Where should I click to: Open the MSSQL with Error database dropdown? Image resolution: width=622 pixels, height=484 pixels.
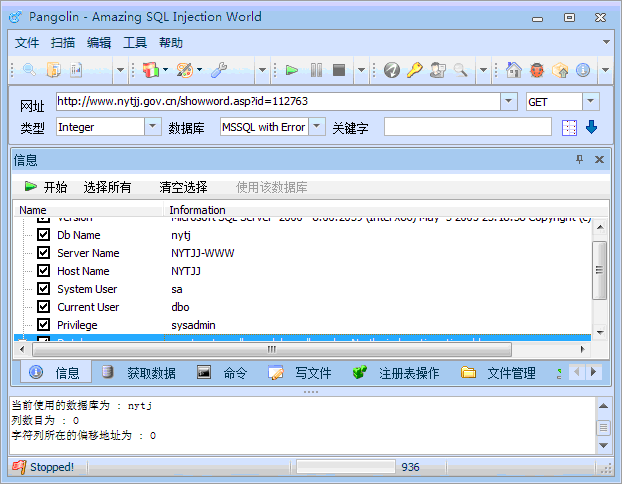click(317, 127)
